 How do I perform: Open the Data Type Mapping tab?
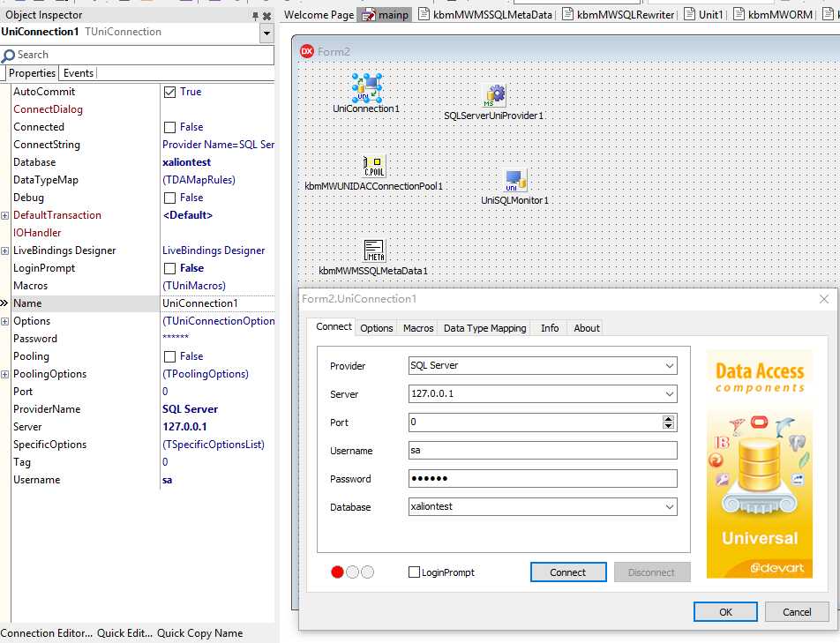(x=484, y=328)
